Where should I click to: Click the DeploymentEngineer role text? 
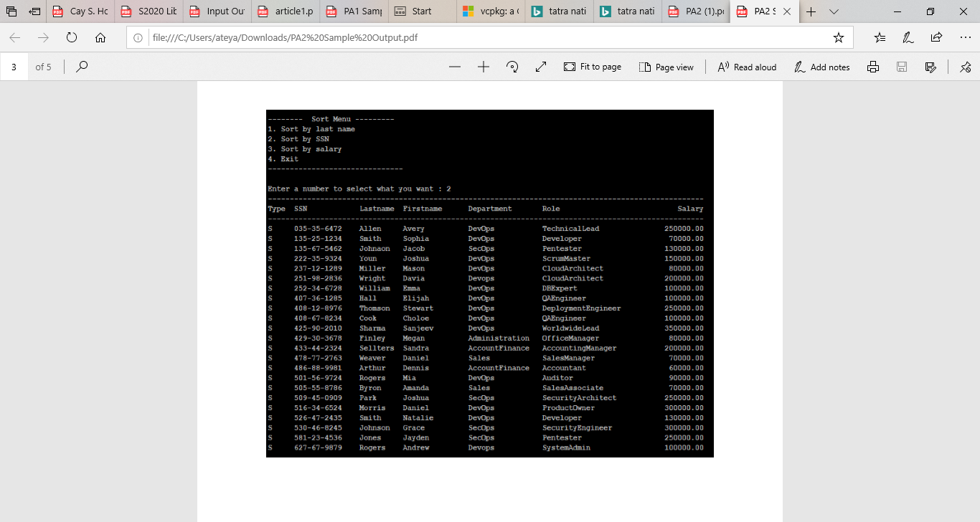tap(581, 308)
